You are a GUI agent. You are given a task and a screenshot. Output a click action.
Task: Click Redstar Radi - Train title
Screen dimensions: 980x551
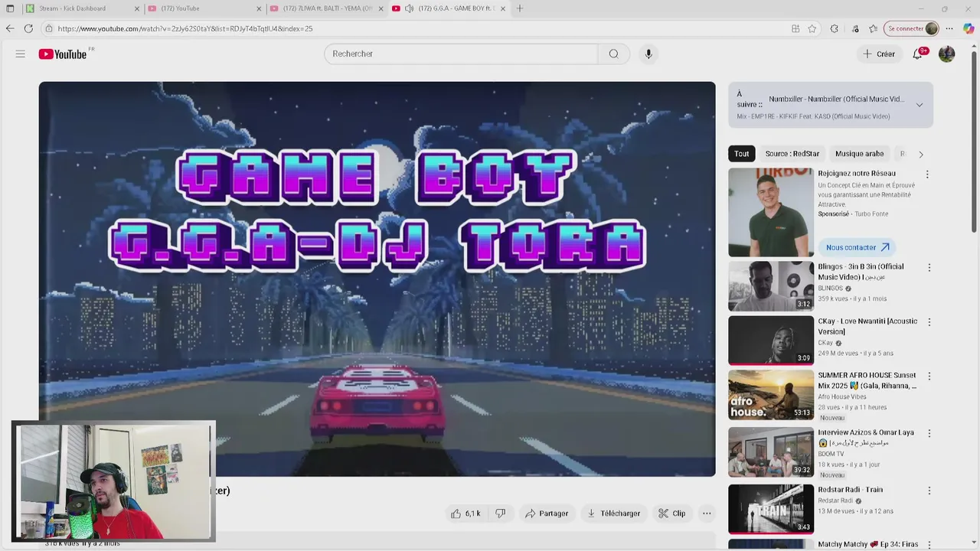[851, 490]
